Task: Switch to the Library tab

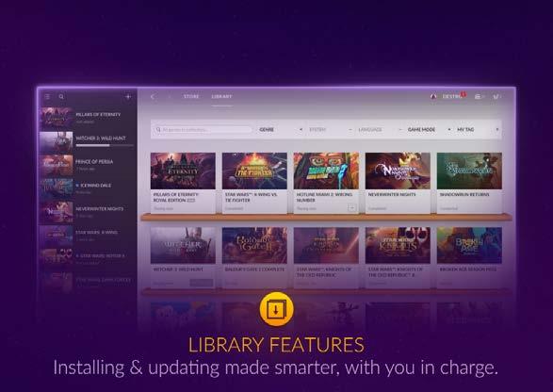Action: pyautogui.click(x=221, y=96)
